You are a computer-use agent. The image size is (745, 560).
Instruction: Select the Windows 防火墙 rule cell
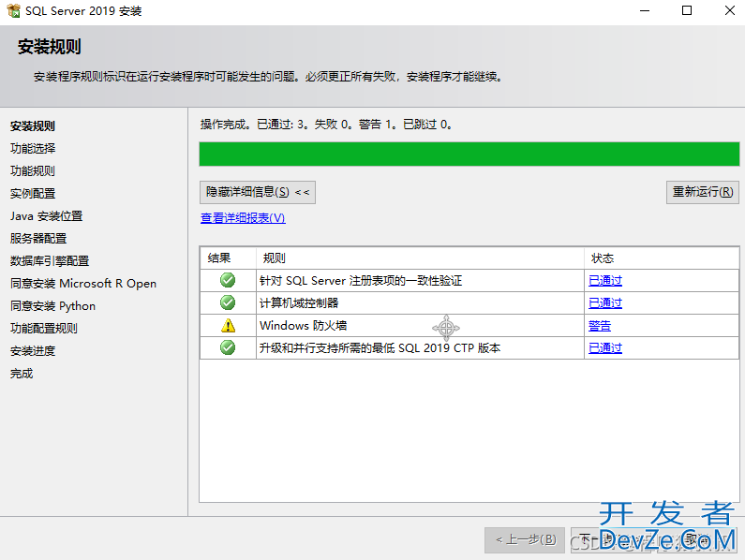click(420, 326)
